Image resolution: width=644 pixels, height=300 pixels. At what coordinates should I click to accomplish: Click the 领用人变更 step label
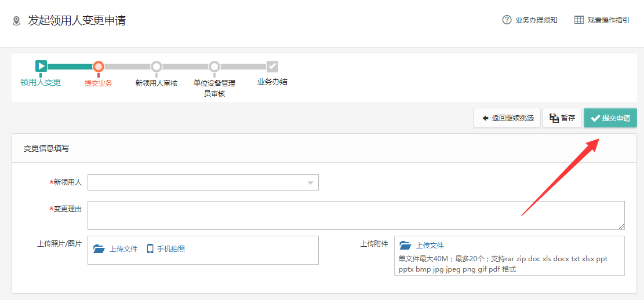(41, 82)
